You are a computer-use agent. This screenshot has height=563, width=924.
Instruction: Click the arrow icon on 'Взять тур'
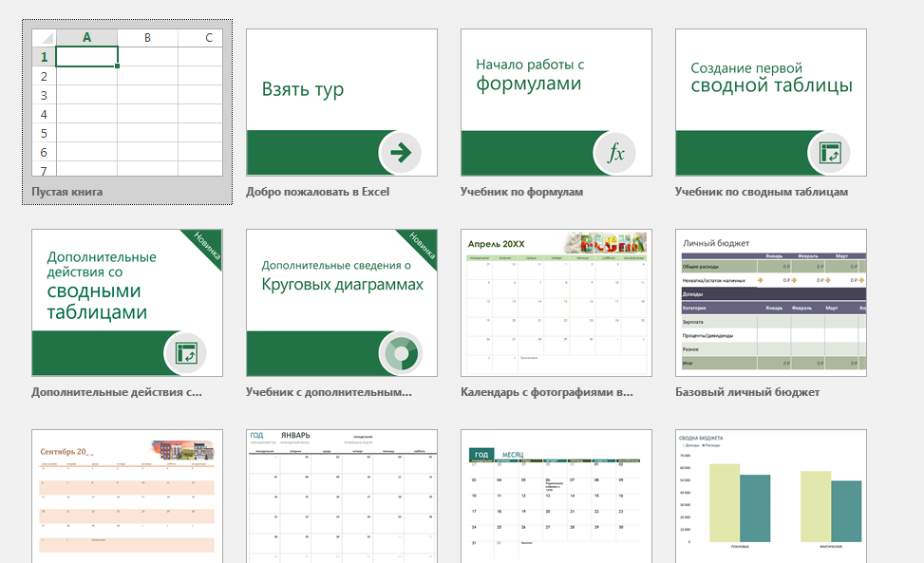pyautogui.click(x=401, y=153)
